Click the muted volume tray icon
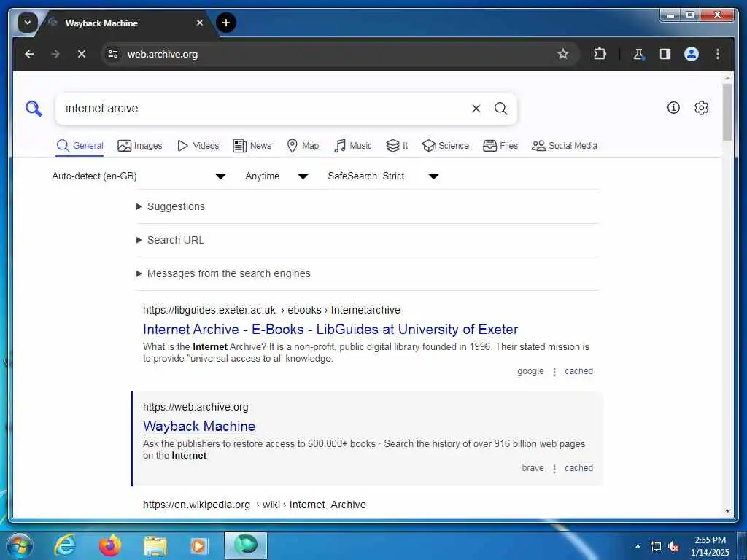The width and height of the screenshot is (747, 560). click(x=673, y=547)
